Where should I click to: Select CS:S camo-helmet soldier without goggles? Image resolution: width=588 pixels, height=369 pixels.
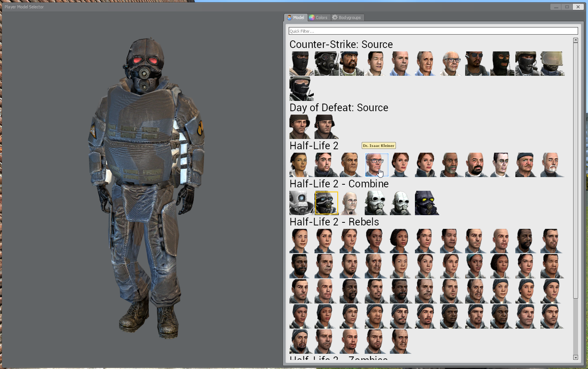point(528,64)
